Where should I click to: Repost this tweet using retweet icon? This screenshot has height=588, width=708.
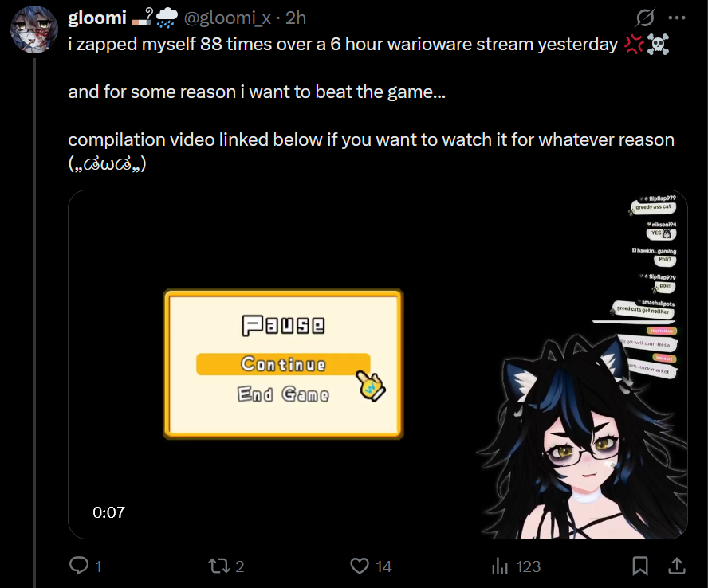coord(219,566)
